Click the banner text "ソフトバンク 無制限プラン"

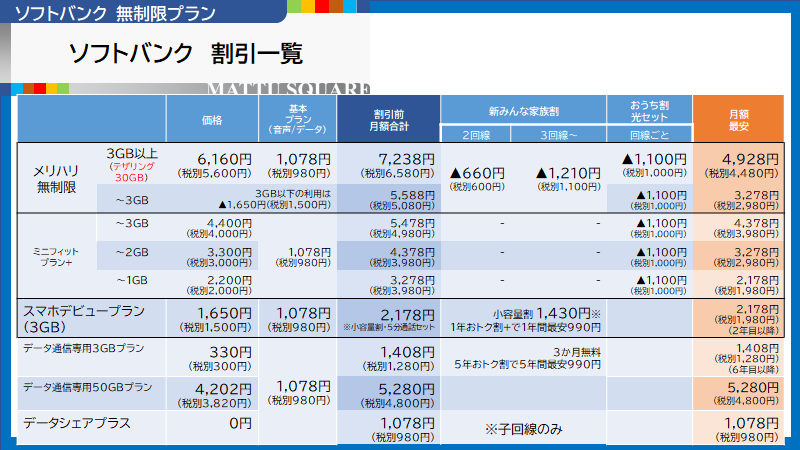pyautogui.click(x=115, y=13)
